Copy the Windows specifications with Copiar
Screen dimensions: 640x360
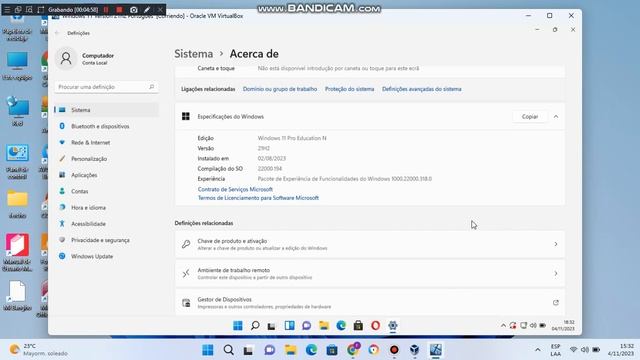(530, 117)
